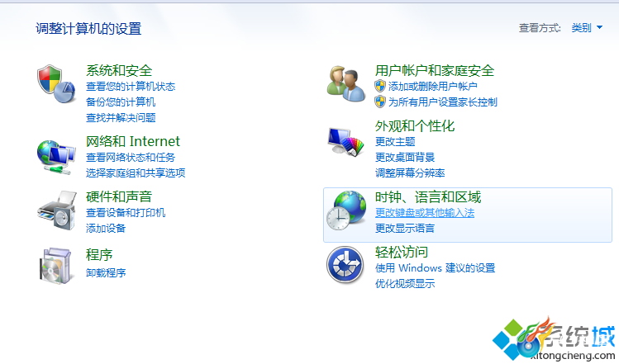Click the System and Security shield icon
Screen dimensions: 619x364
coord(56,84)
